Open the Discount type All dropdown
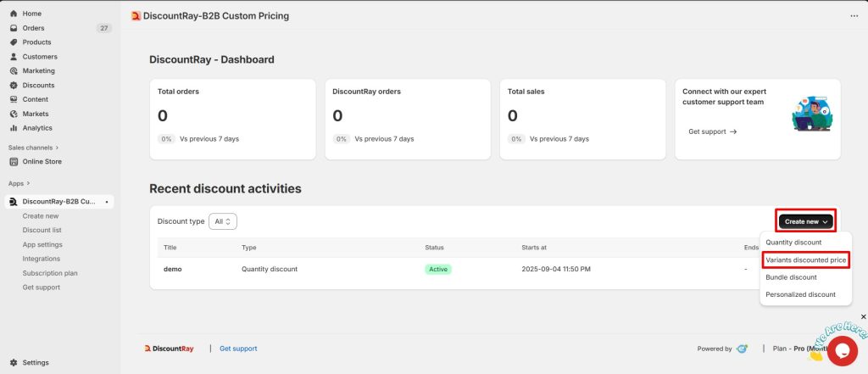Image resolution: width=868 pixels, height=374 pixels. [223, 221]
